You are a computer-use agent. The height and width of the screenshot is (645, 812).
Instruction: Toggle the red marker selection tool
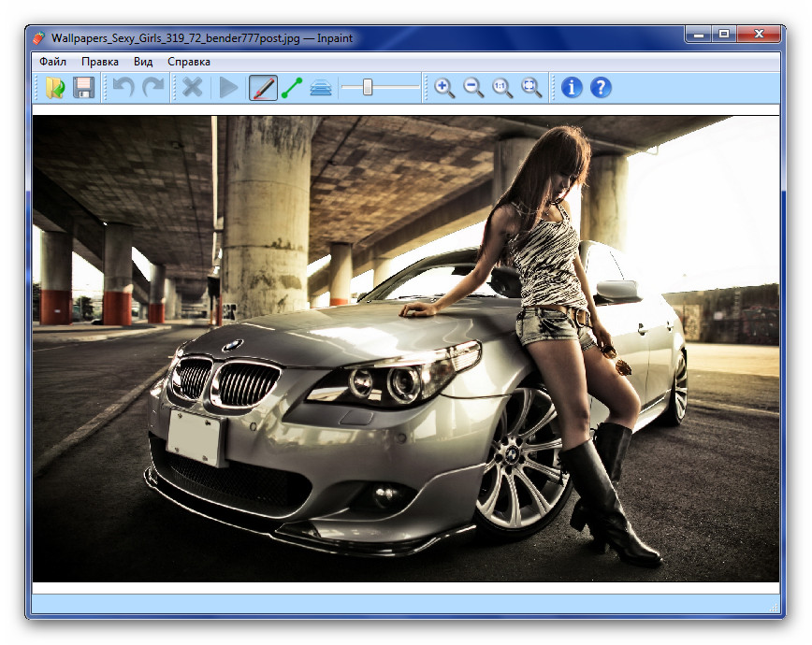point(263,88)
